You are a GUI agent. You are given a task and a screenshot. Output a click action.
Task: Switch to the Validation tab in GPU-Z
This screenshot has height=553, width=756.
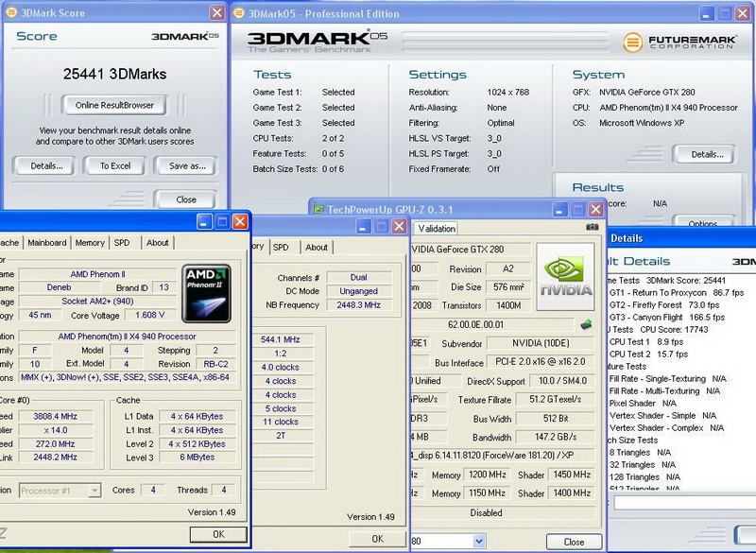coord(437,229)
